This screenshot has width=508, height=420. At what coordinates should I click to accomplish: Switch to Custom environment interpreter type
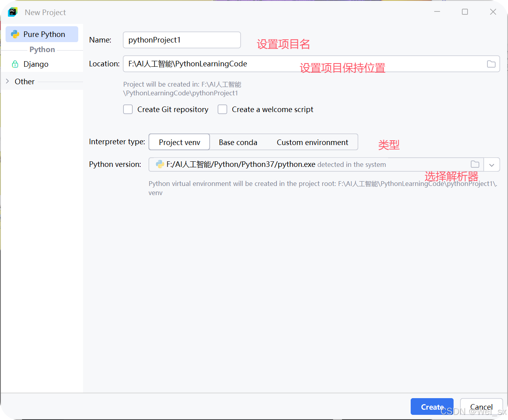point(312,142)
